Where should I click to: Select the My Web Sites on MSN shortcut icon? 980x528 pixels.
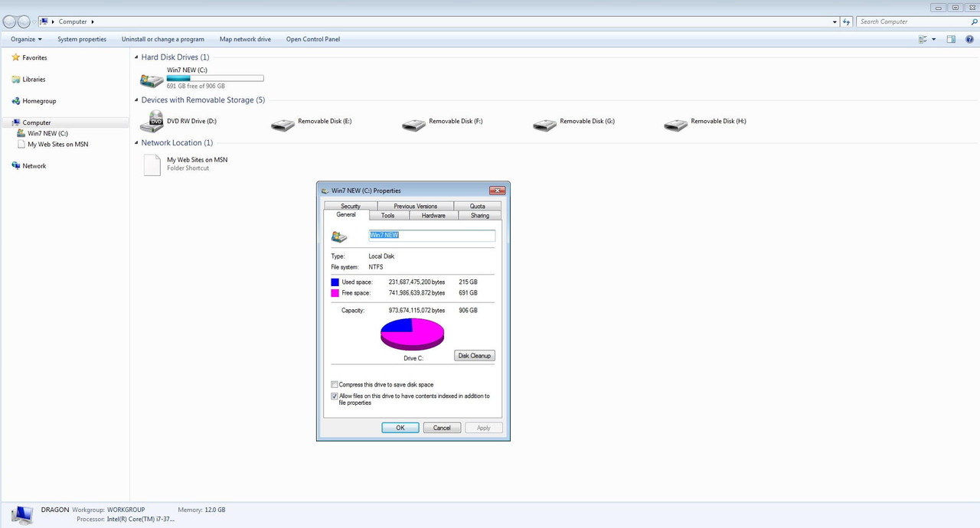point(152,165)
